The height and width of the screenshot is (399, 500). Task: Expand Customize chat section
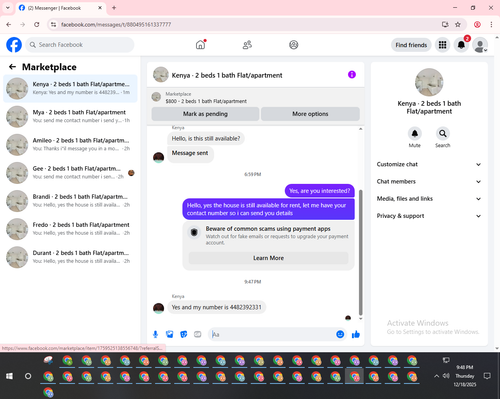tap(429, 164)
